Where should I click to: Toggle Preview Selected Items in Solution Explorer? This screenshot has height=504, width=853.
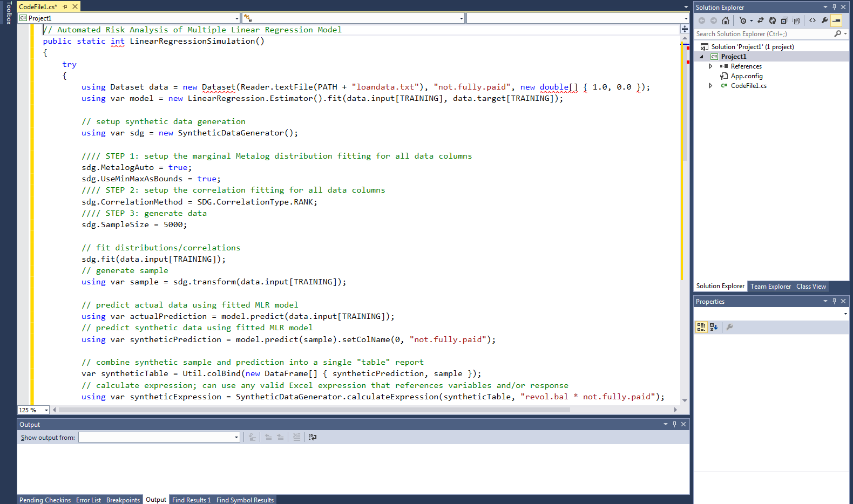pyautogui.click(x=836, y=21)
